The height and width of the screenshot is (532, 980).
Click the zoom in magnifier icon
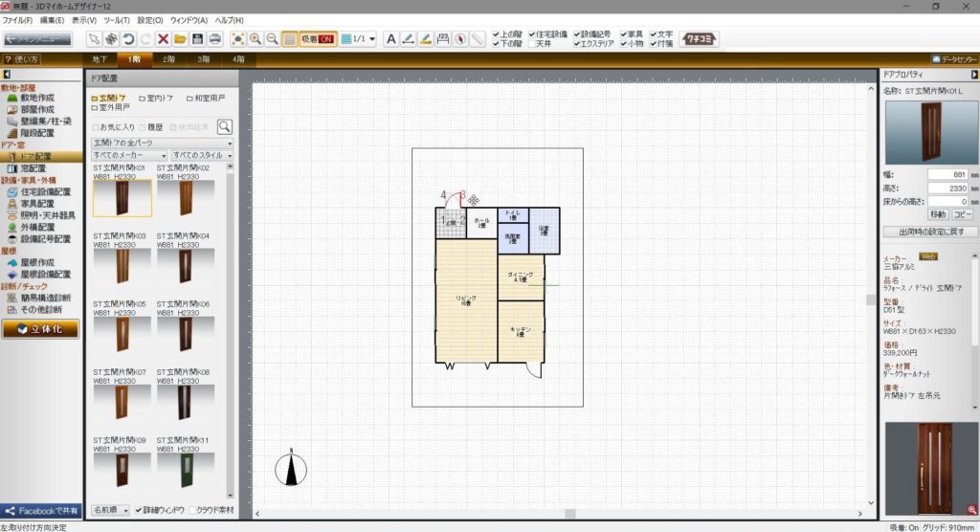pyautogui.click(x=256, y=39)
